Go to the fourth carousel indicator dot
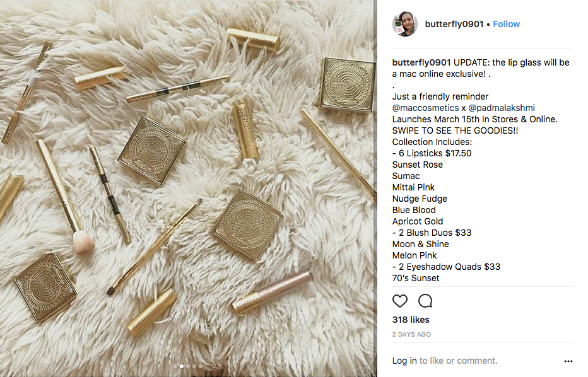This screenshot has height=377, width=588. click(194, 366)
